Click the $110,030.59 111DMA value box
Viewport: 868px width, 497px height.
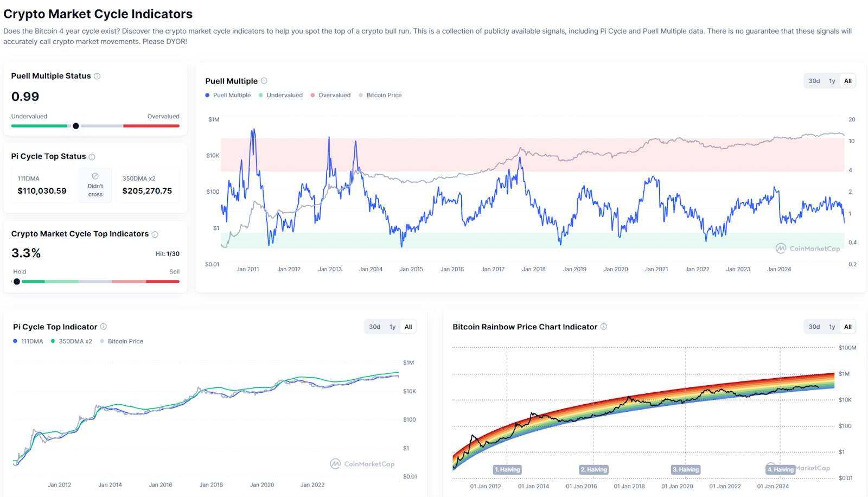43,185
